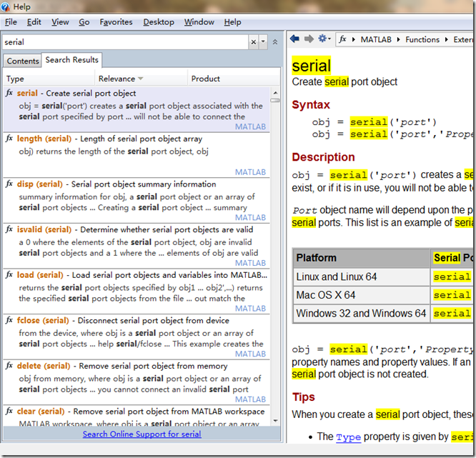Click Search Online Support for serial
Image resolution: width=476 pixels, height=458 pixels.
142,434
